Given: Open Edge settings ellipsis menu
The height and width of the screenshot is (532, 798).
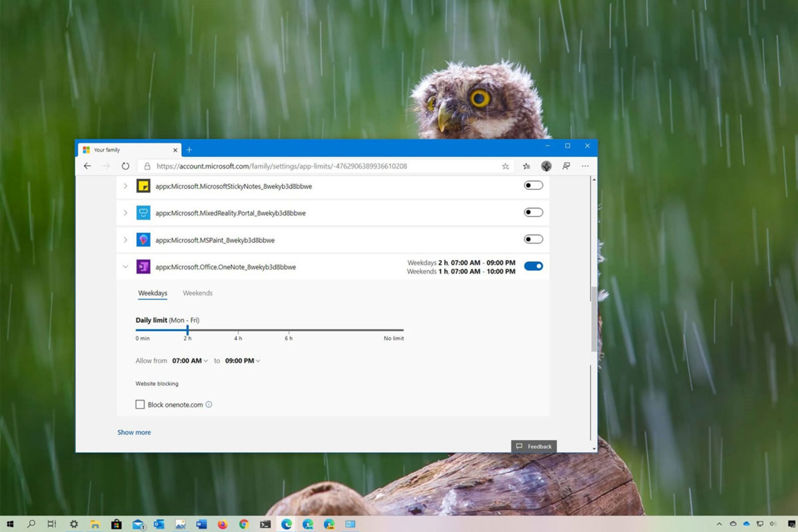Looking at the screenshot, I should point(585,166).
